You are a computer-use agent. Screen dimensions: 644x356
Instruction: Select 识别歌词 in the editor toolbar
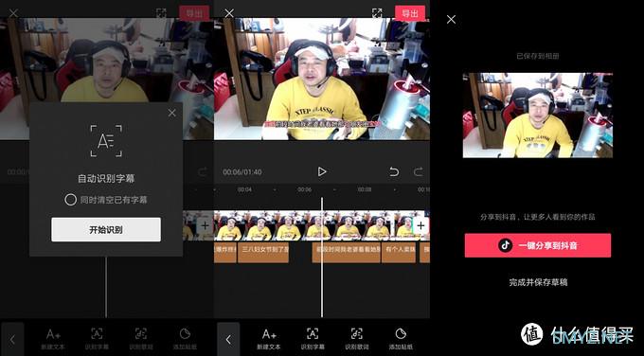(x=356, y=339)
